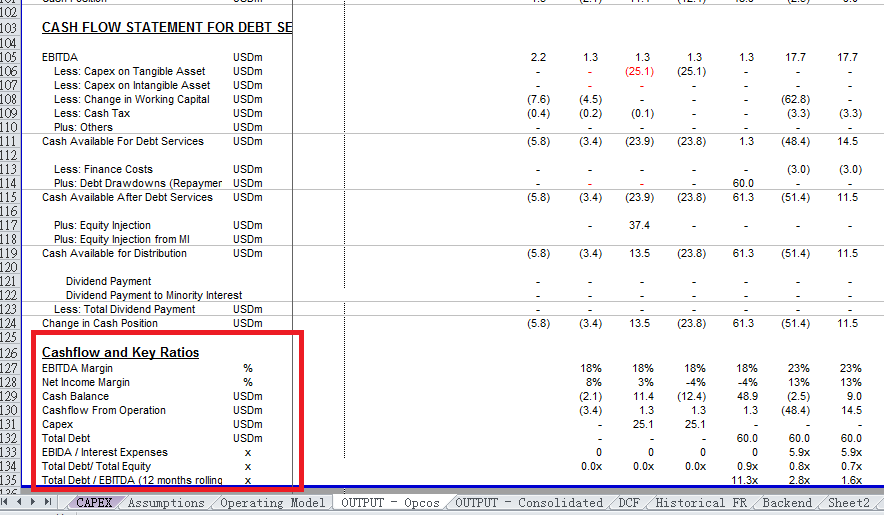Select row header 124

pyautogui.click(x=10, y=323)
